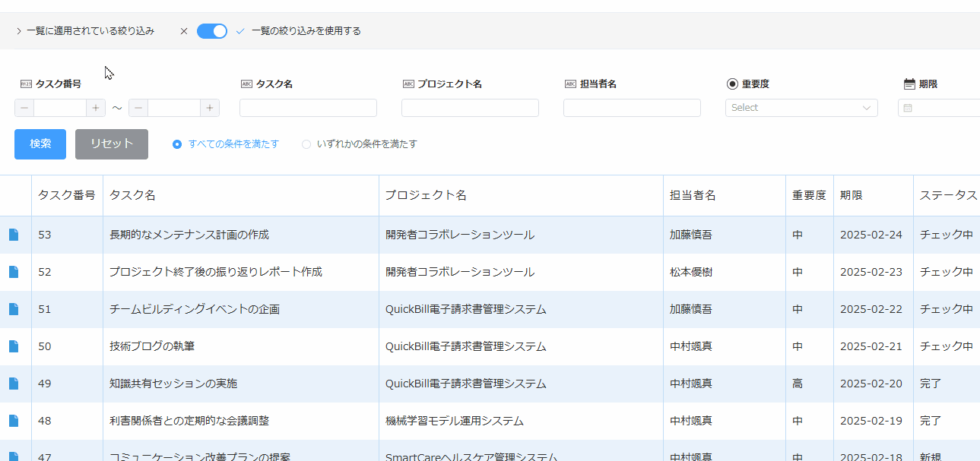
Task: Toggle the 一覧の絞り込みを使用する switch
Action: pos(211,31)
